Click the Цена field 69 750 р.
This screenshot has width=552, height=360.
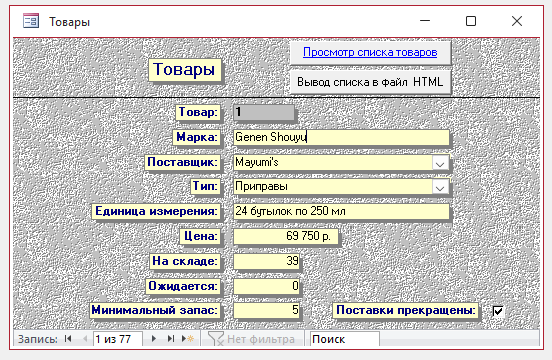click(286, 236)
